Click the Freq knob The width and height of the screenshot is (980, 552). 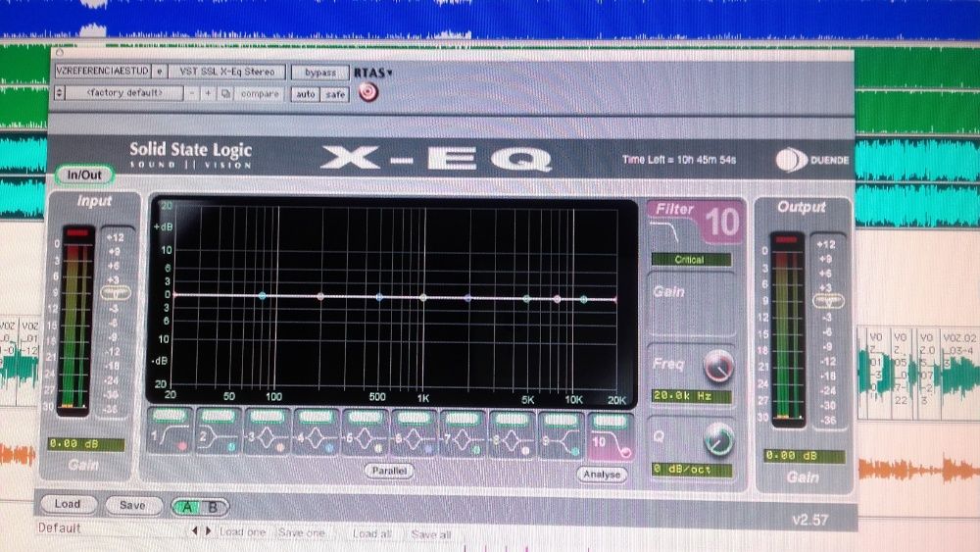coord(718,367)
